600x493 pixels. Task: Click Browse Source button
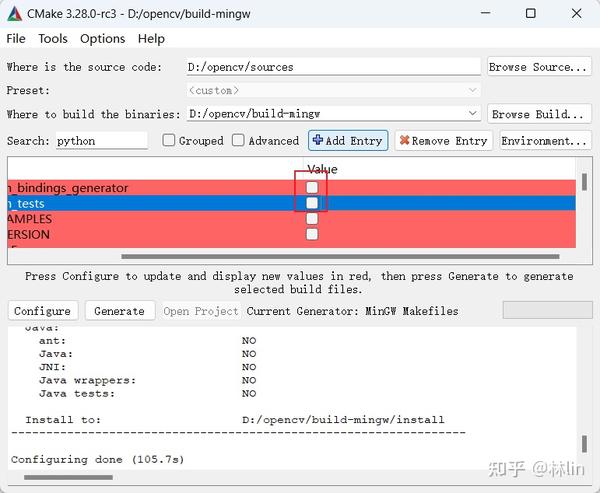(539, 67)
